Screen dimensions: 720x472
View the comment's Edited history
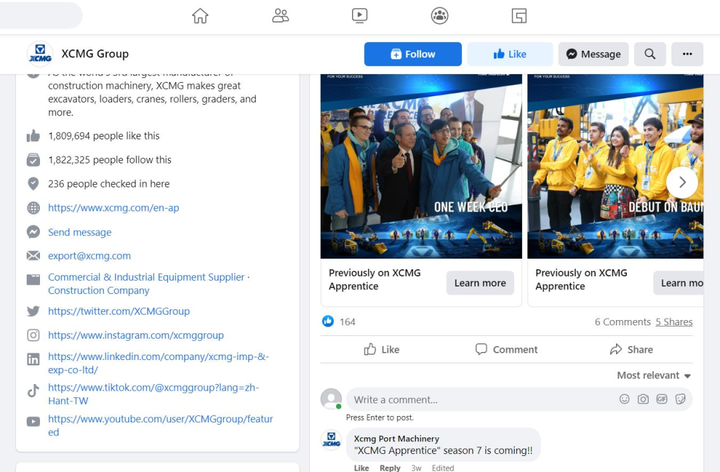443,468
